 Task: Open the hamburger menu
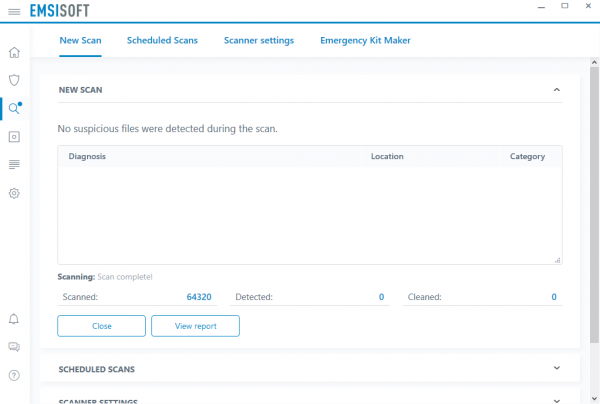point(14,11)
